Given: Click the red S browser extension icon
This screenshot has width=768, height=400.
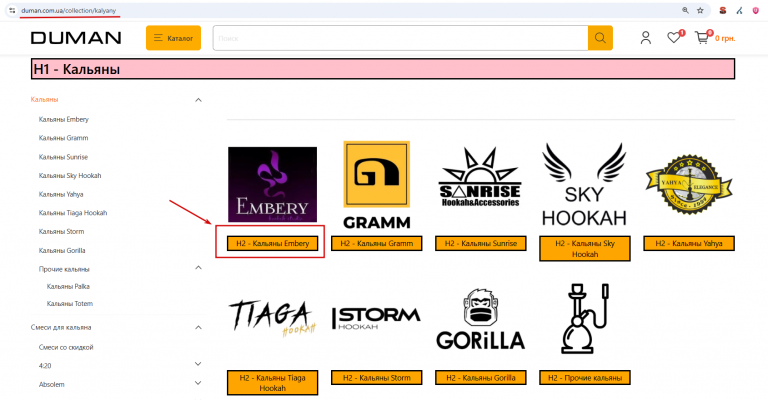Looking at the screenshot, I should click(x=723, y=10).
